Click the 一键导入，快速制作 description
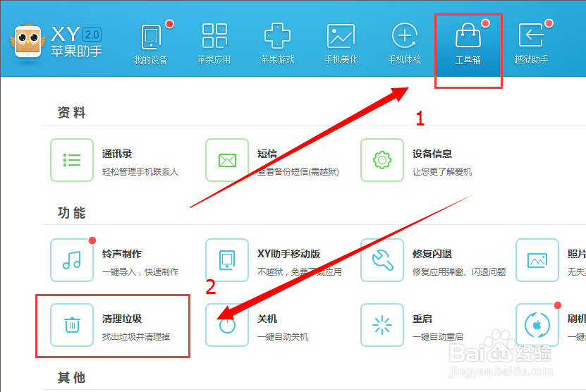This screenshot has height=392, width=586. point(140,272)
